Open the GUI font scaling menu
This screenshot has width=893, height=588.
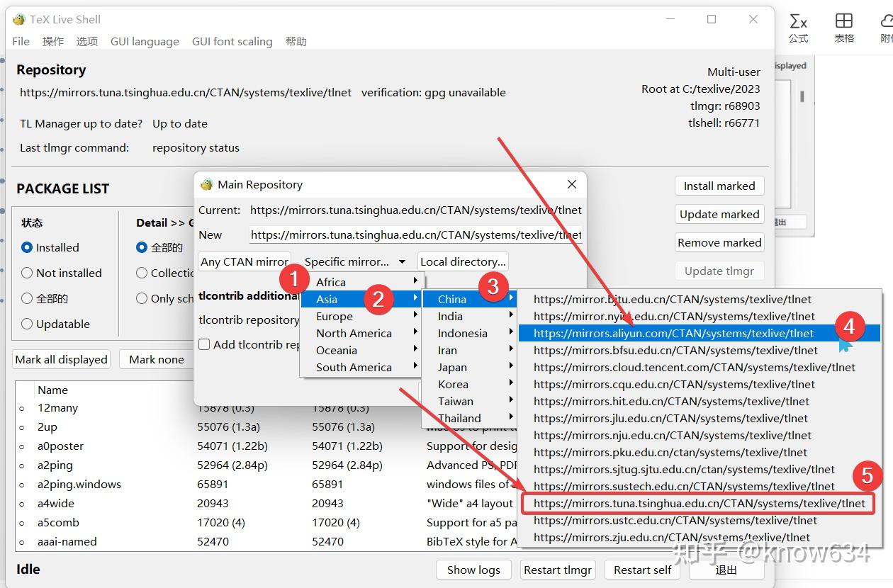coord(232,41)
